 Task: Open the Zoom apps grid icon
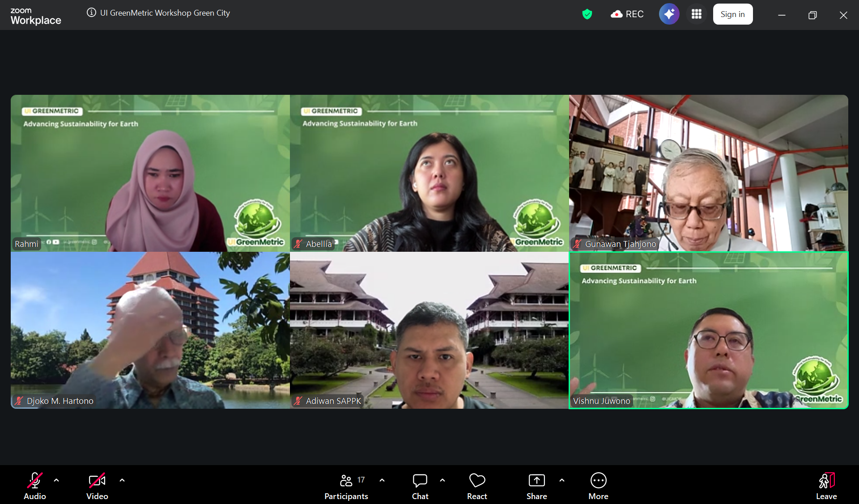(697, 14)
